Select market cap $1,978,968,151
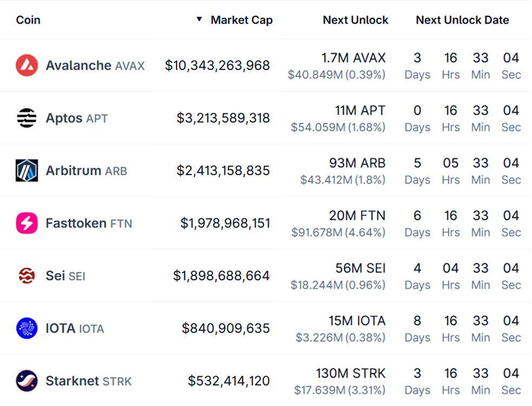This screenshot has height=406, width=532. tap(225, 223)
